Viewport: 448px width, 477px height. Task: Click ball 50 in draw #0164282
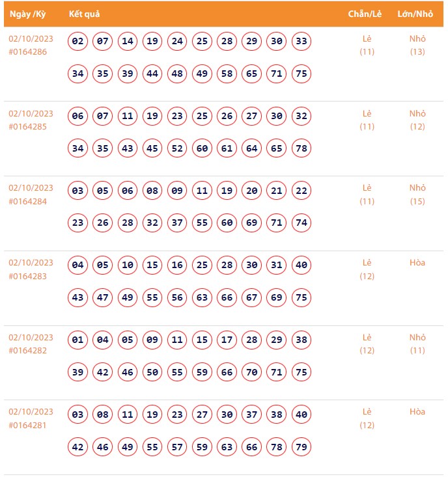tap(152, 372)
